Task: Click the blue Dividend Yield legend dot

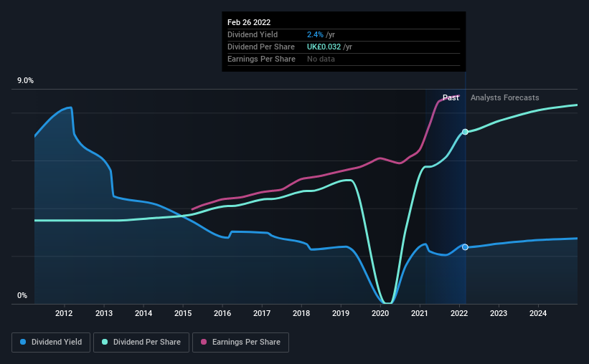Action: (x=23, y=342)
